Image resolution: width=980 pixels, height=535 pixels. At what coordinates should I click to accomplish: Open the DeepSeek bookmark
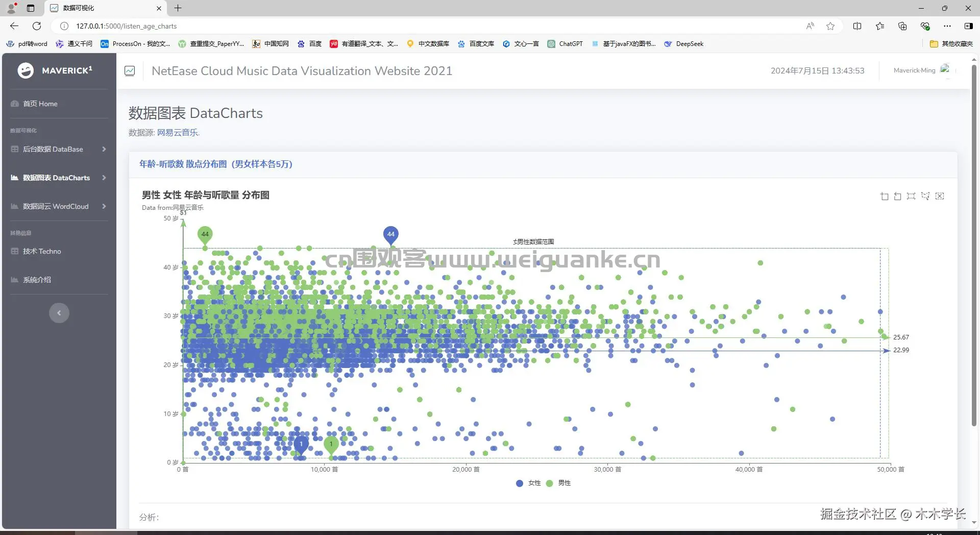pos(684,44)
